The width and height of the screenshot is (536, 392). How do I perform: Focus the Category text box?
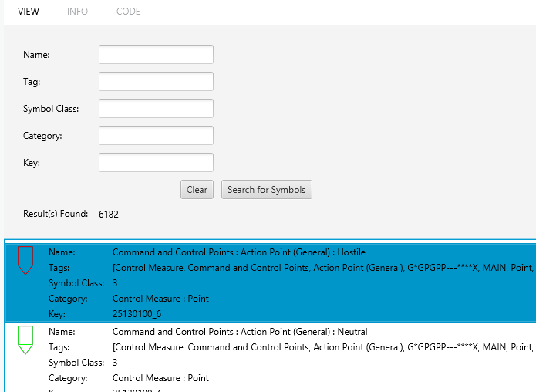157,136
